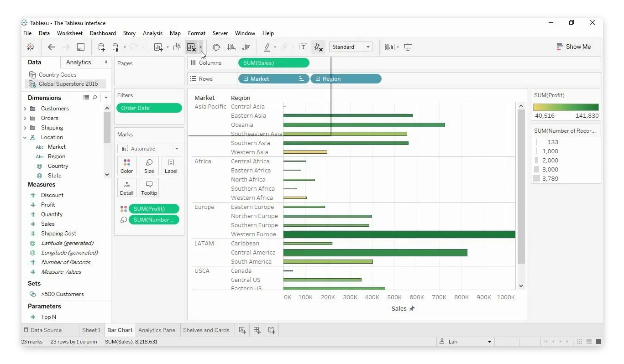Expand the Region pill plus sign

click(318, 79)
